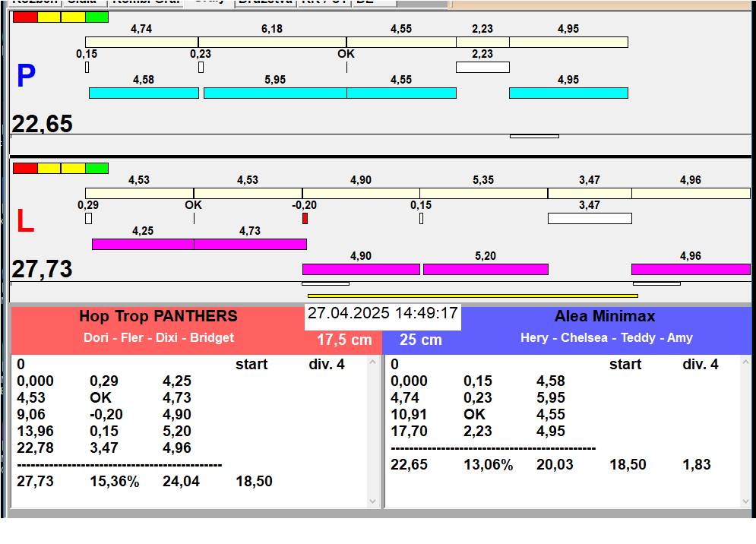756x544 pixels.
Task: Open the Kombi Graf tab
Action: point(146,2)
